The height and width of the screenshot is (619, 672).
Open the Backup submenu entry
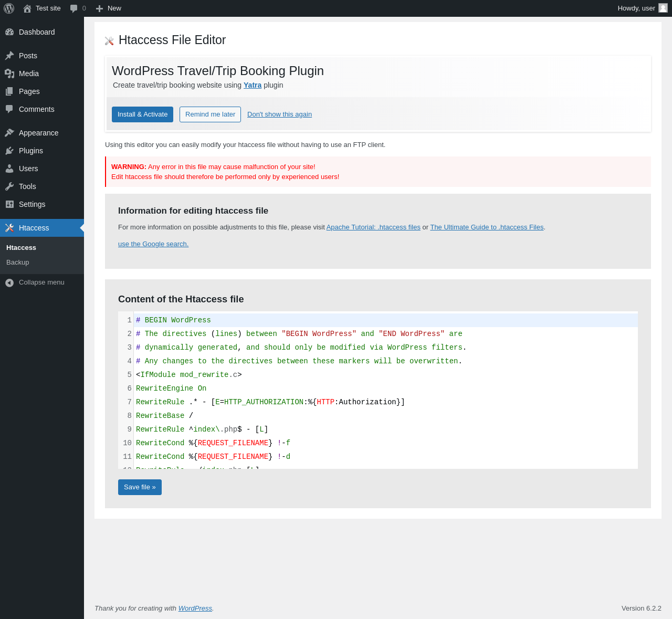tap(18, 263)
